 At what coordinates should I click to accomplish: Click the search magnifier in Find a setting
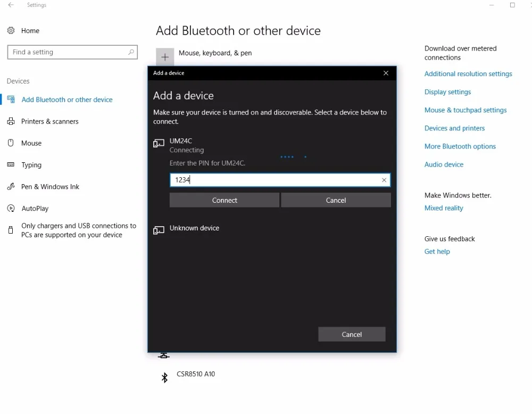131,52
